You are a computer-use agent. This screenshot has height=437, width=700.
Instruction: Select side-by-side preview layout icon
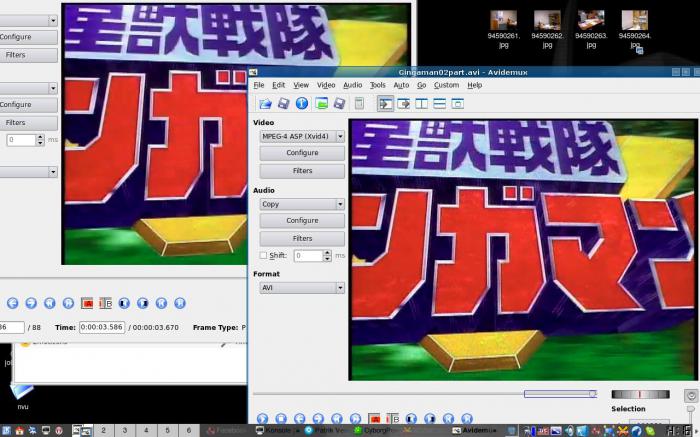tap(421, 104)
